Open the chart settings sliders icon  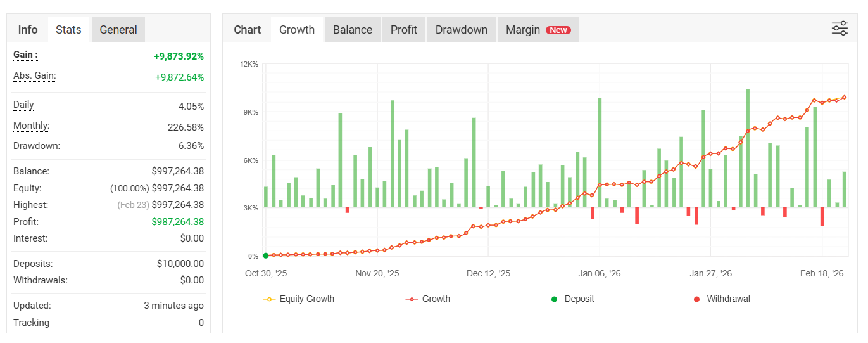(x=840, y=29)
